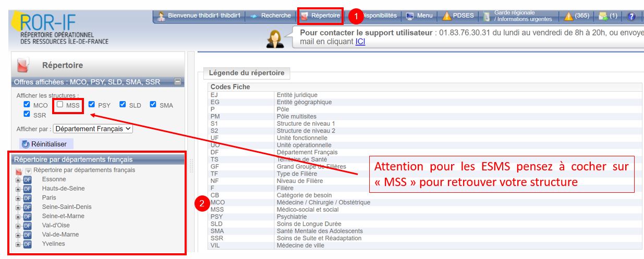644x259 pixels.
Task: Open the messages icon showing (1)
Action: [x=603, y=16]
